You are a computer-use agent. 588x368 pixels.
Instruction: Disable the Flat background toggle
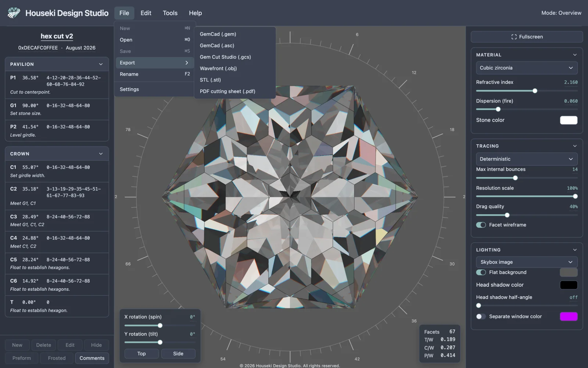[x=481, y=272]
